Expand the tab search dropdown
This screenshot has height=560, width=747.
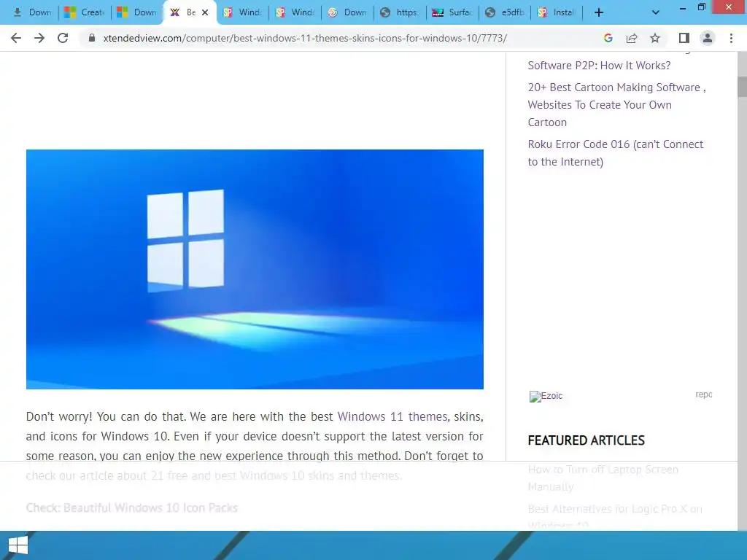click(x=656, y=13)
